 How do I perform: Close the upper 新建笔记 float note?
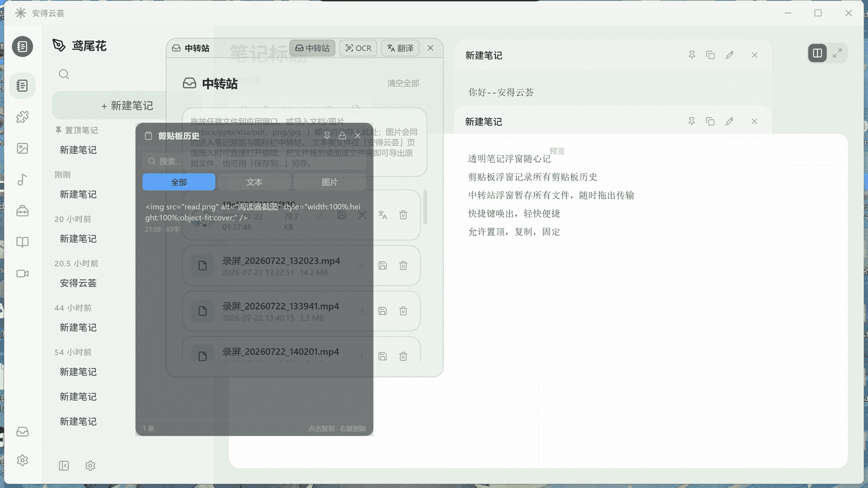(755, 55)
